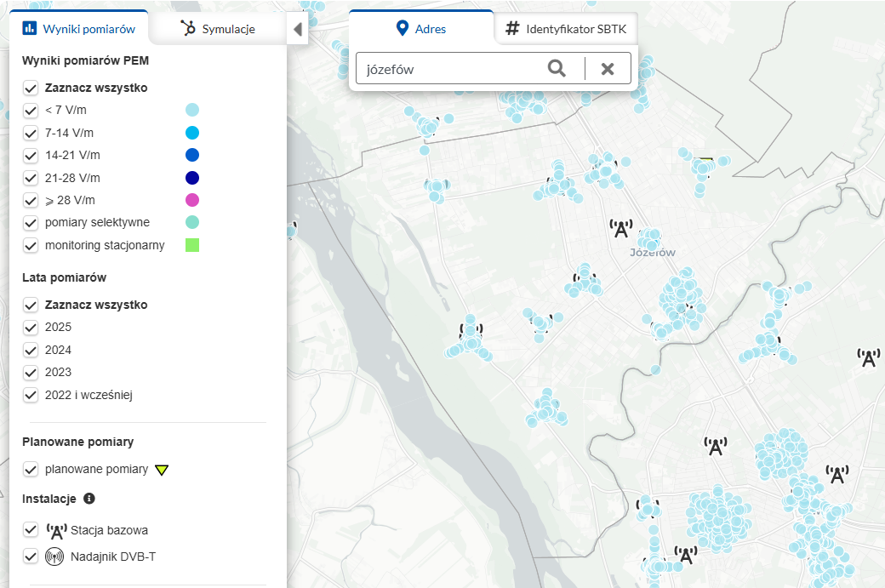This screenshot has width=885, height=588.
Task: Click the Nadajnik DVB-T legend icon
Action: point(54,557)
